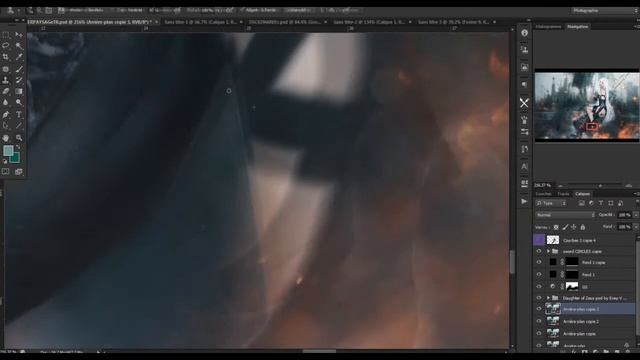Switch to the Tracés tab
640x360 pixels.
coord(563,194)
